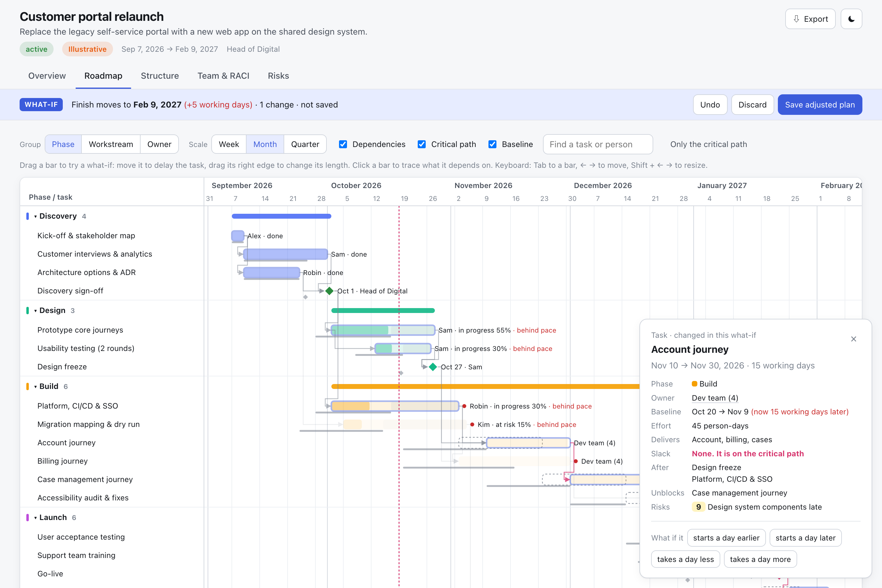
Task: Toggle the Dependencies checkbox
Action: (343, 144)
